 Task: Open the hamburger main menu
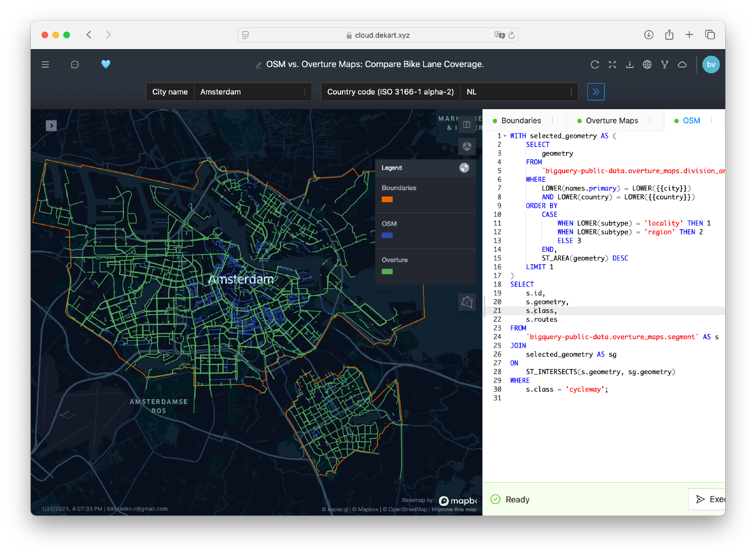click(x=45, y=65)
